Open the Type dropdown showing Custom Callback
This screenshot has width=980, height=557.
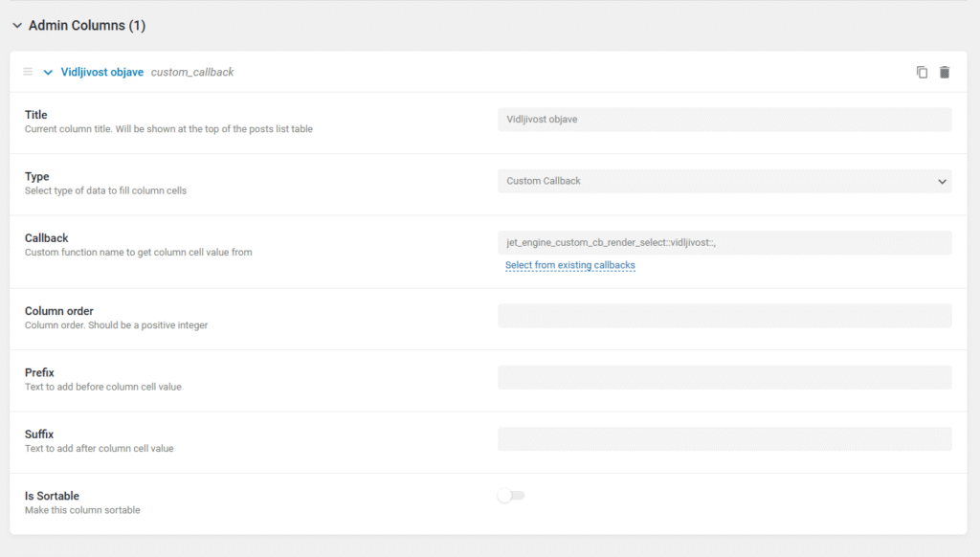(724, 181)
